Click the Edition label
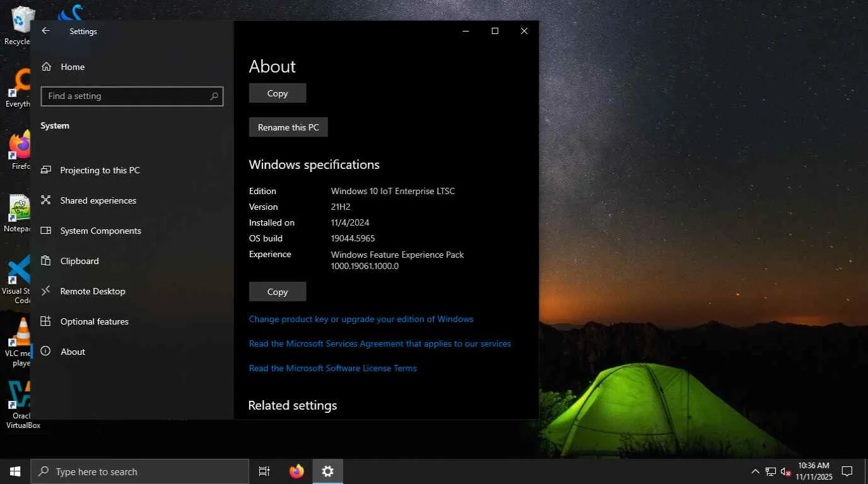 pyautogui.click(x=262, y=191)
